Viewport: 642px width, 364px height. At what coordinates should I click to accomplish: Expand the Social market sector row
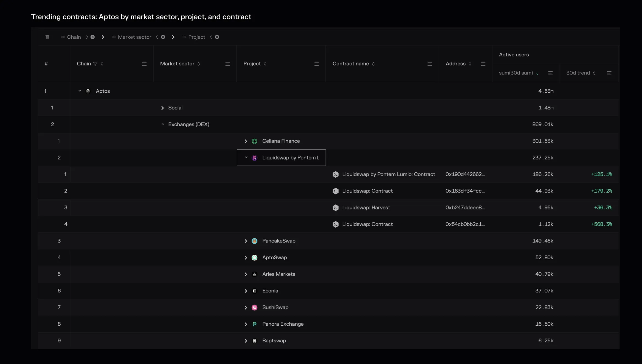point(162,108)
